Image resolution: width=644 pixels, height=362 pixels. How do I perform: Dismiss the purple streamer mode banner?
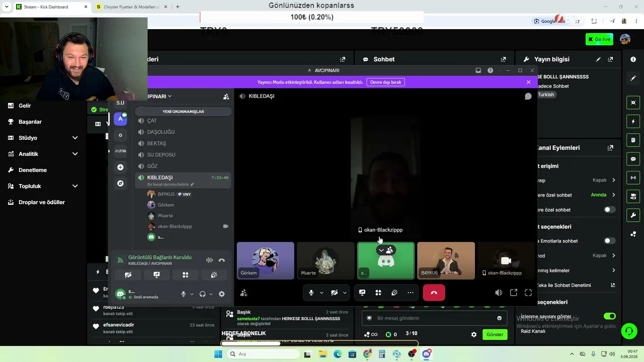point(528,82)
